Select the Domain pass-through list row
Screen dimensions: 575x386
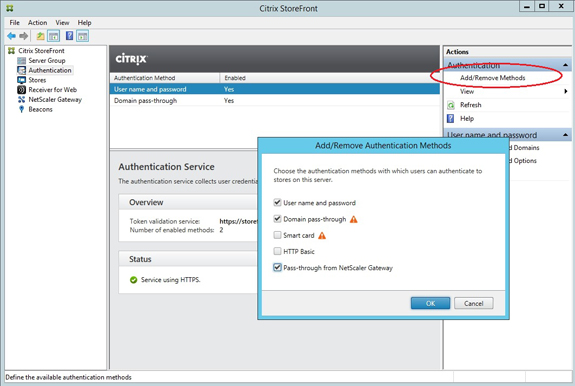(x=274, y=100)
